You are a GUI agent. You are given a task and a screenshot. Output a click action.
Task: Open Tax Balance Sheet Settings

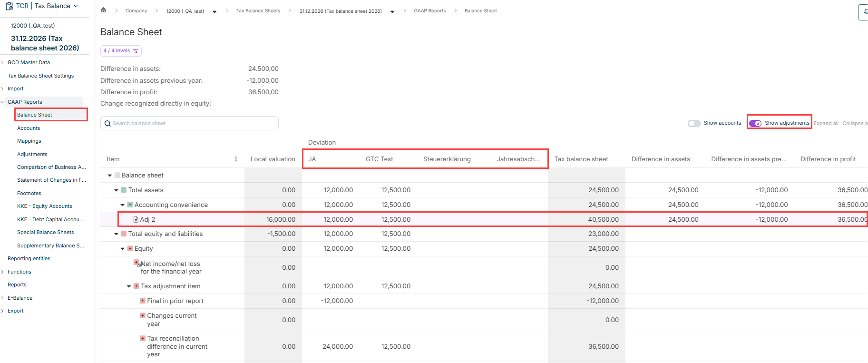tap(41, 76)
